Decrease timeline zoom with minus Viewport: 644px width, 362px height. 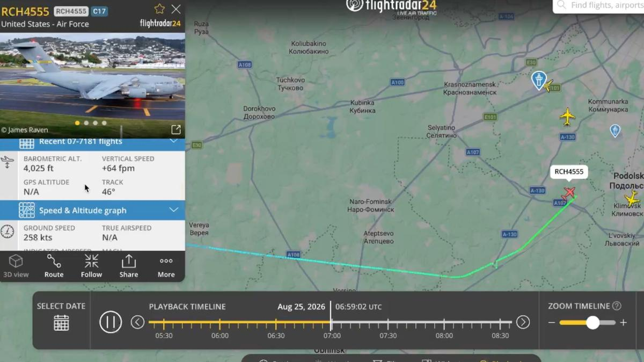pos(552,323)
